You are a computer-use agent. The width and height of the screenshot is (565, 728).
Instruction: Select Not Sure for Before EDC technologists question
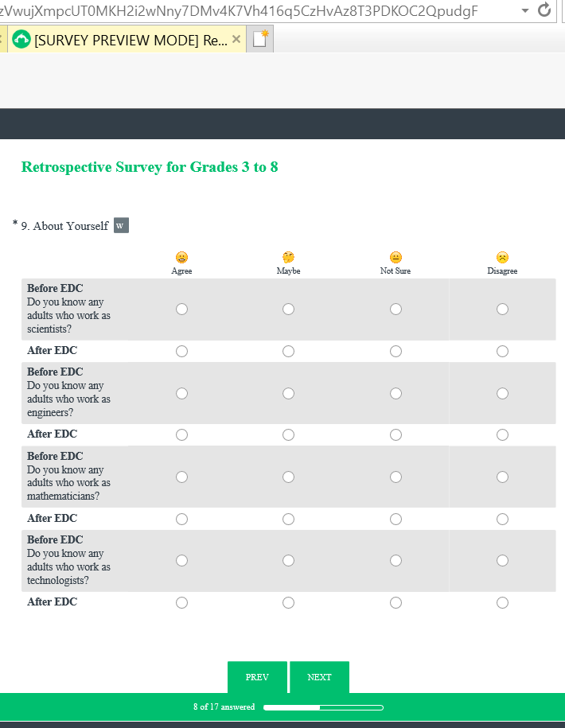click(395, 560)
